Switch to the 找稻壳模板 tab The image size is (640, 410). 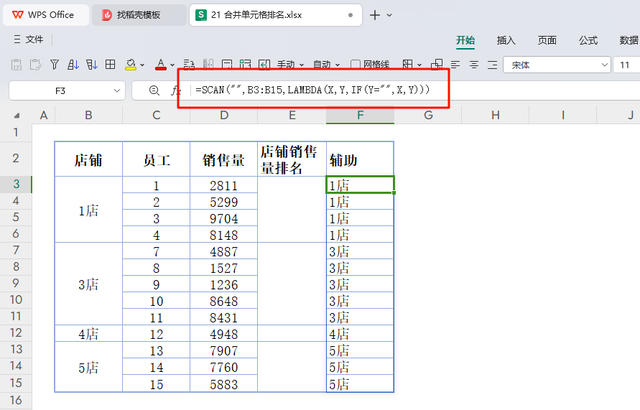[139, 15]
